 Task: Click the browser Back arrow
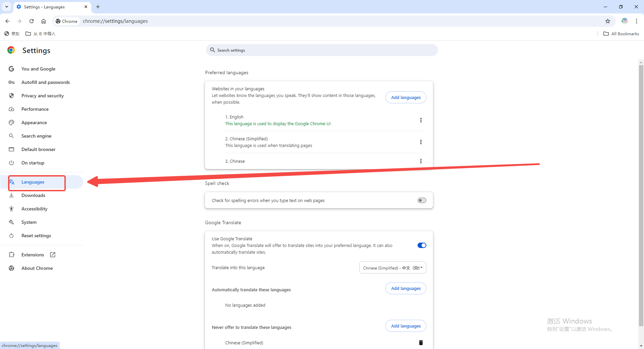(x=7, y=21)
